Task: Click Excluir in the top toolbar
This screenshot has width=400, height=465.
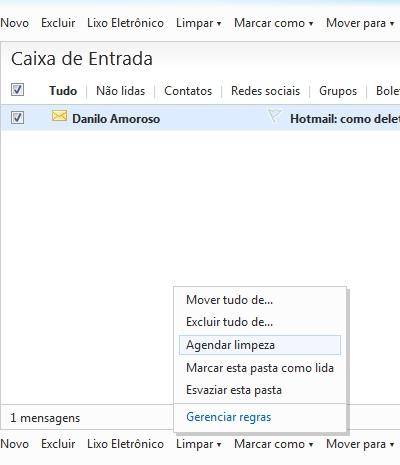Action: 58,23
